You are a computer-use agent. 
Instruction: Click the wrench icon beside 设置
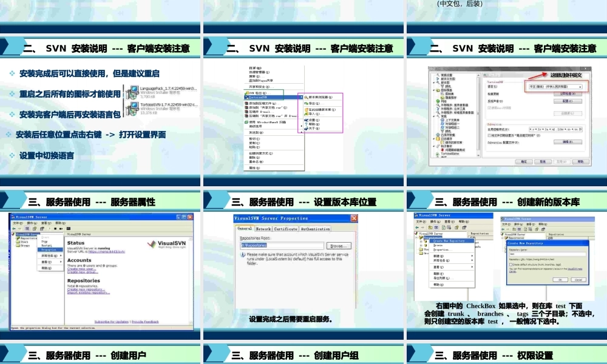click(x=306, y=120)
